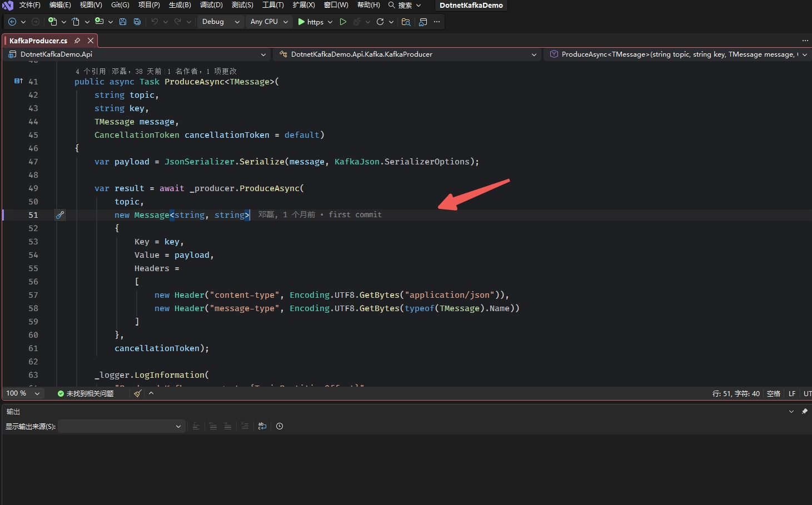
Task: Click the 未找到相关问题 status text
Action: coord(90,393)
